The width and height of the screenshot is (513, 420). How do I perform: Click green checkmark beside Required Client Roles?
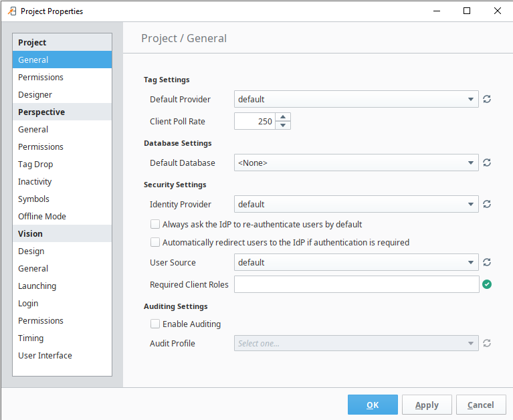[x=487, y=284]
